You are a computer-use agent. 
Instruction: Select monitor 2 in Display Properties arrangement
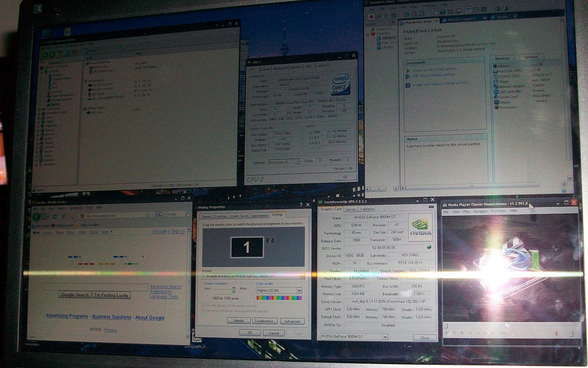(270, 240)
